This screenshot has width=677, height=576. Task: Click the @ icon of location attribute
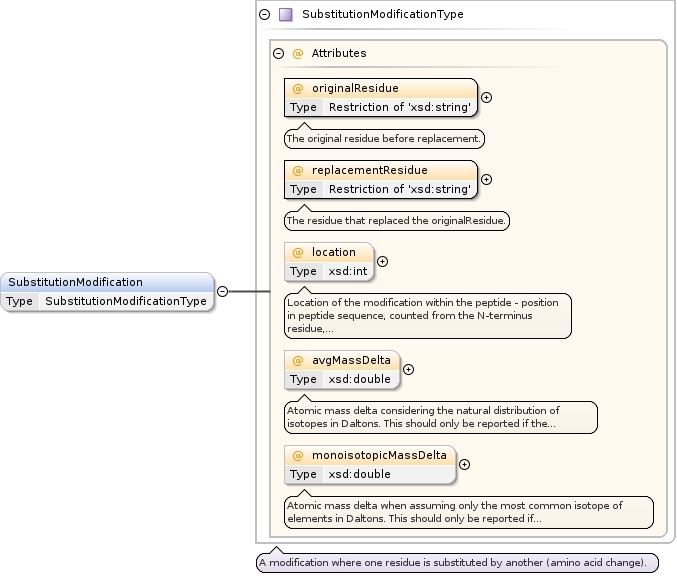pos(297,253)
